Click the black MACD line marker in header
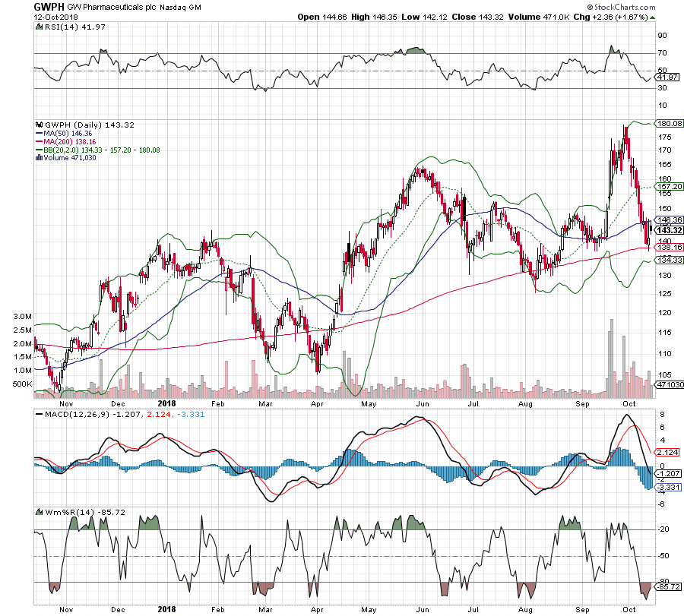 pyautogui.click(x=39, y=414)
